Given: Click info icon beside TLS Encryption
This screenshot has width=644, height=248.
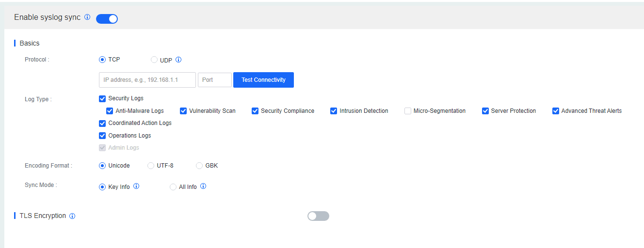Looking at the screenshot, I should click(x=72, y=216).
